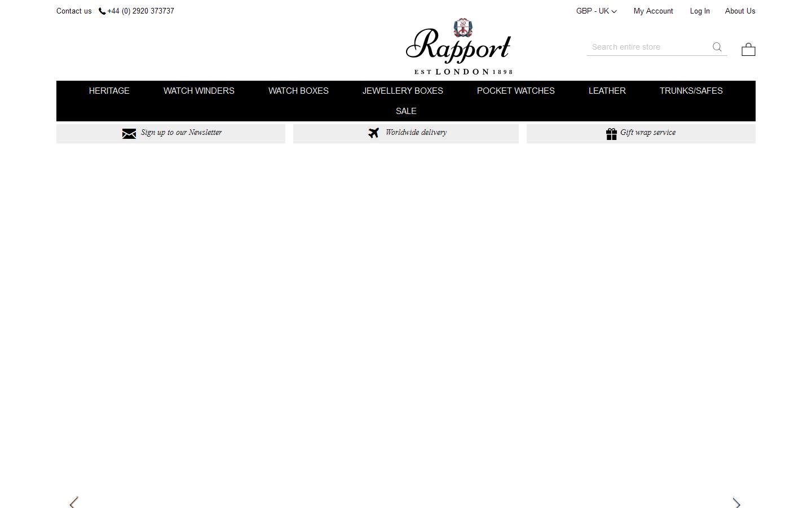
Task: Open the POCKET WATCHES category
Action: point(515,91)
